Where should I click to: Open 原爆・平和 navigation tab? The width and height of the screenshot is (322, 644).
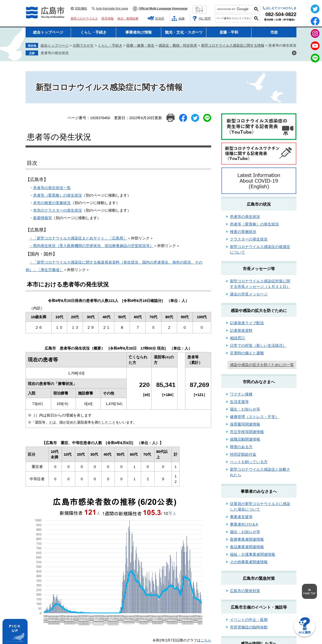coord(229,32)
